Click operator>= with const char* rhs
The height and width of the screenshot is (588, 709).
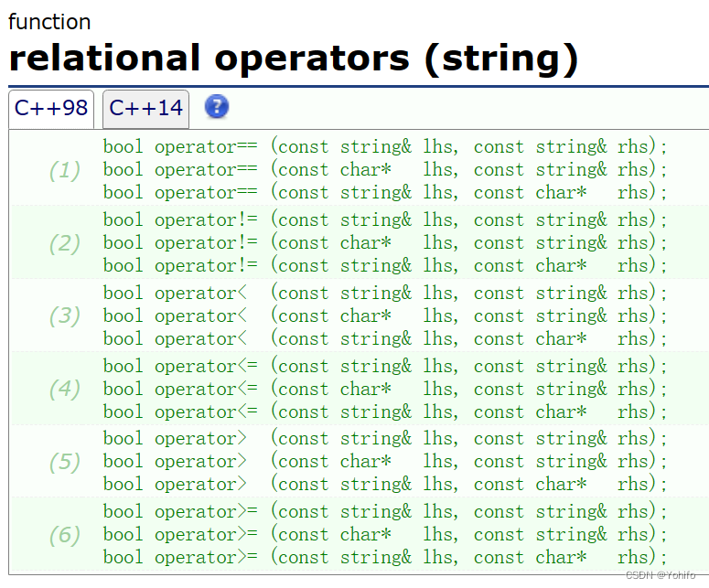coord(385,558)
